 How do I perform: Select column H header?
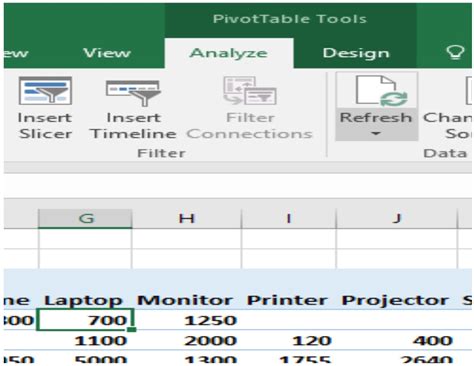[x=187, y=219]
